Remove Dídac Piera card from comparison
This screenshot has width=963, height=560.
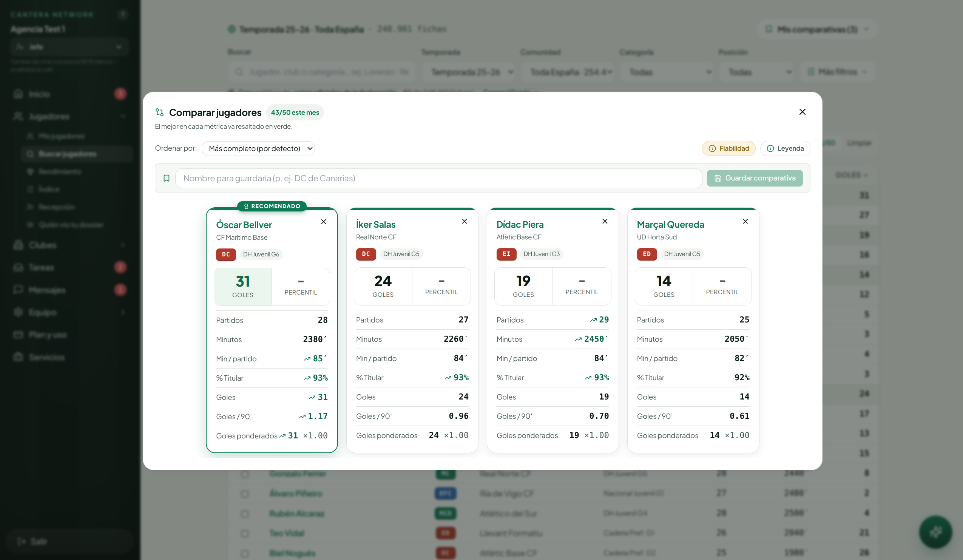click(605, 221)
